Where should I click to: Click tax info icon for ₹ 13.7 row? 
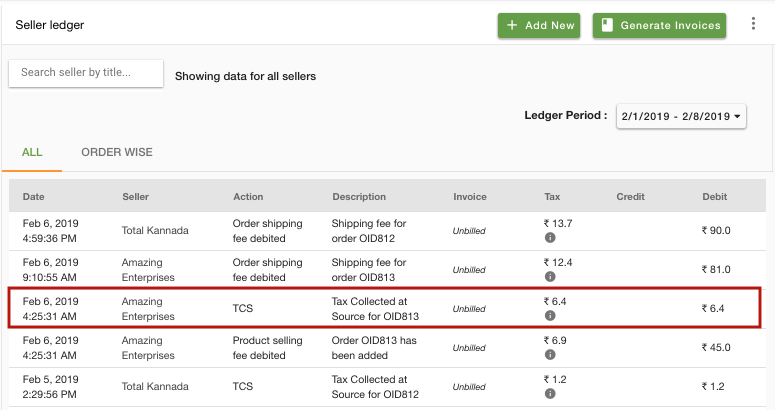coord(550,238)
